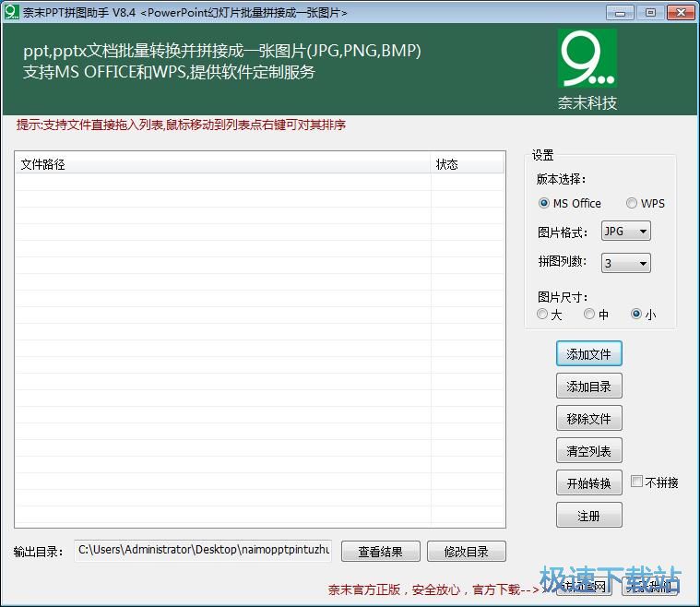Clear the list with 清空列表

pyautogui.click(x=588, y=451)
